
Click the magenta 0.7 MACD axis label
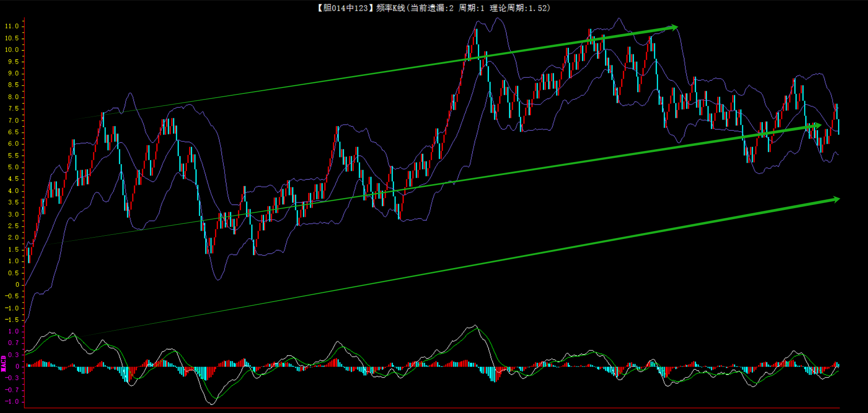click(13, 343)
